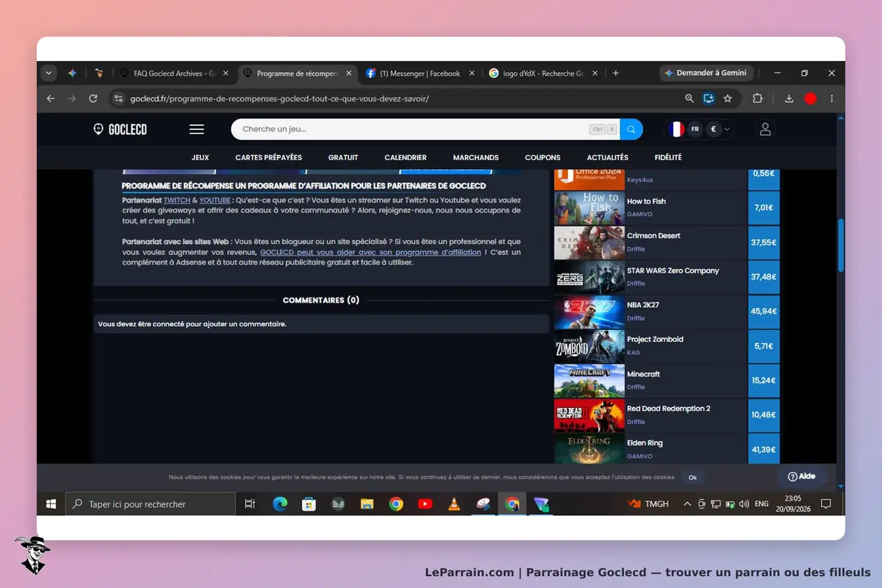This screenshot has height=588, width=882.
Task: Open the JEUX menu
Action: [200, 157]
